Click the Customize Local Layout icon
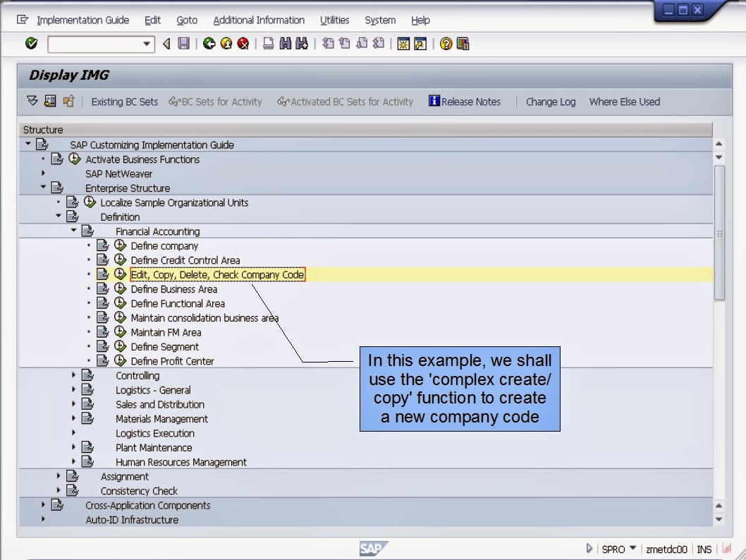 463,44
